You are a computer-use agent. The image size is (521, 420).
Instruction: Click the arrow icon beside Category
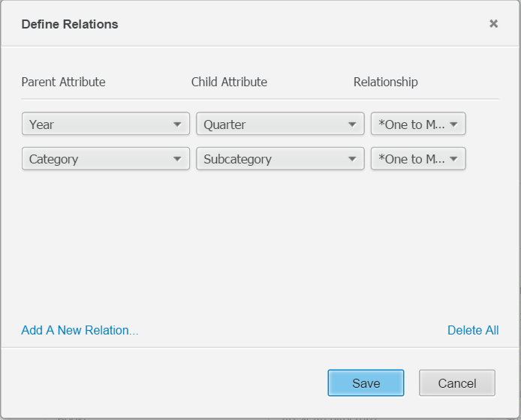[x=177, y=159]
